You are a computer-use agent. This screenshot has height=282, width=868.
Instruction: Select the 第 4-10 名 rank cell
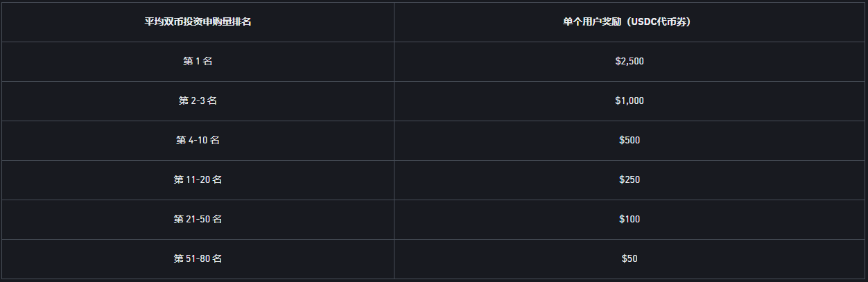(198, 140)
